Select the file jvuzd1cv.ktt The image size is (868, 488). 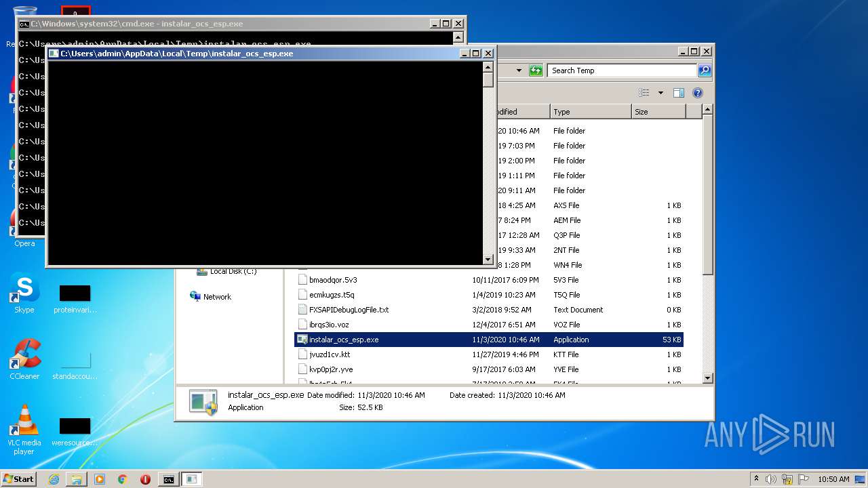click(x=330, y=354)
